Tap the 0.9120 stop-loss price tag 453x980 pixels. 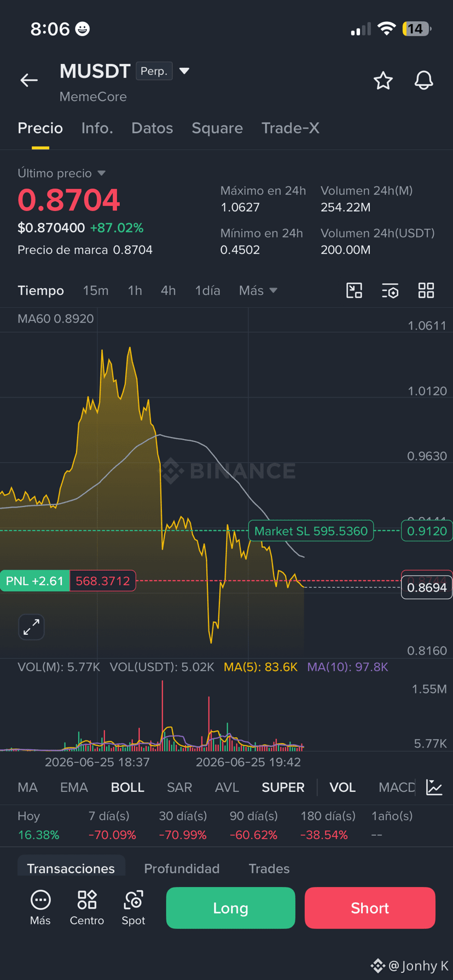[x=427, y=531]
